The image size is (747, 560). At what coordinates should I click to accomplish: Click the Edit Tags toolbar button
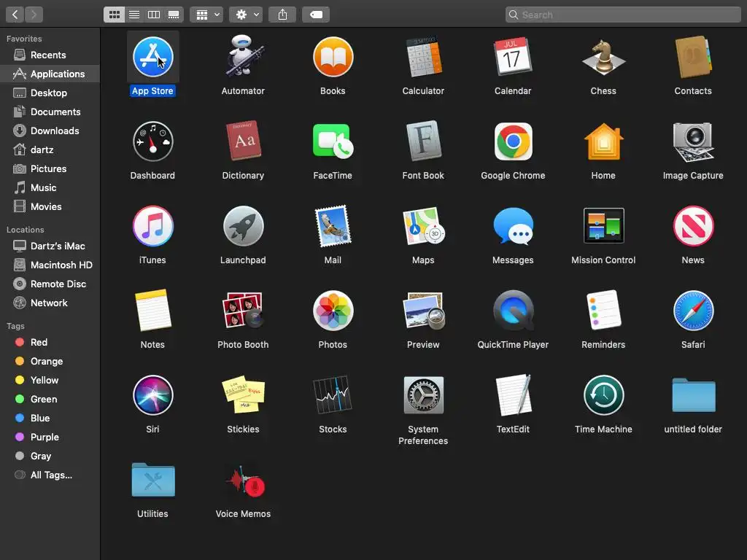(317, 15)
